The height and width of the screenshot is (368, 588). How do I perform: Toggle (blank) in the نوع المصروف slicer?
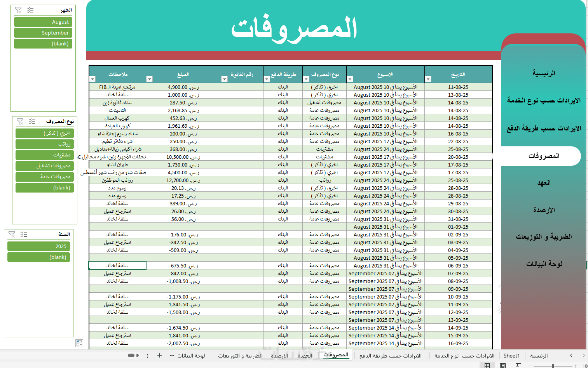(45, 187)
